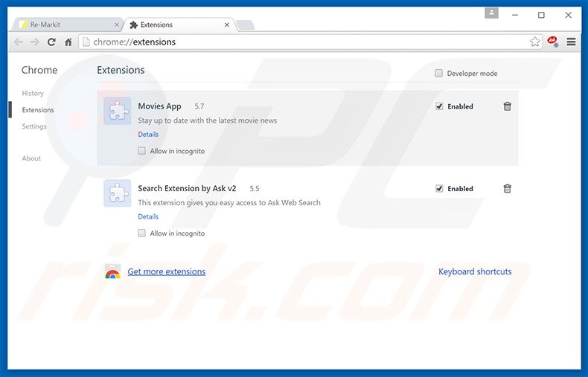Click the page icon in address bar
The width and height of the screenshot is (588, 377).
point(86,42)
